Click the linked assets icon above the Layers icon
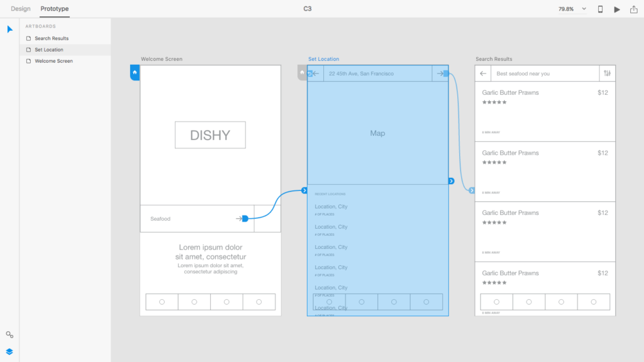 point(9,334)
